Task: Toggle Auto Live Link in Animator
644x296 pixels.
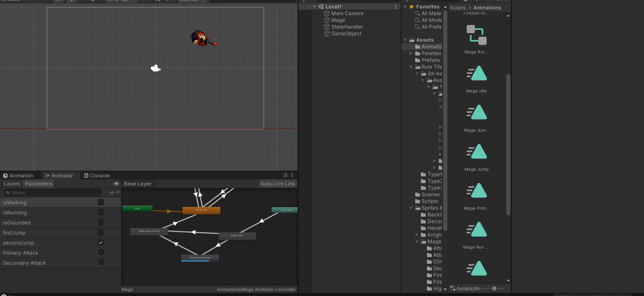Action: pyautogui.click(x=278, y=184)
